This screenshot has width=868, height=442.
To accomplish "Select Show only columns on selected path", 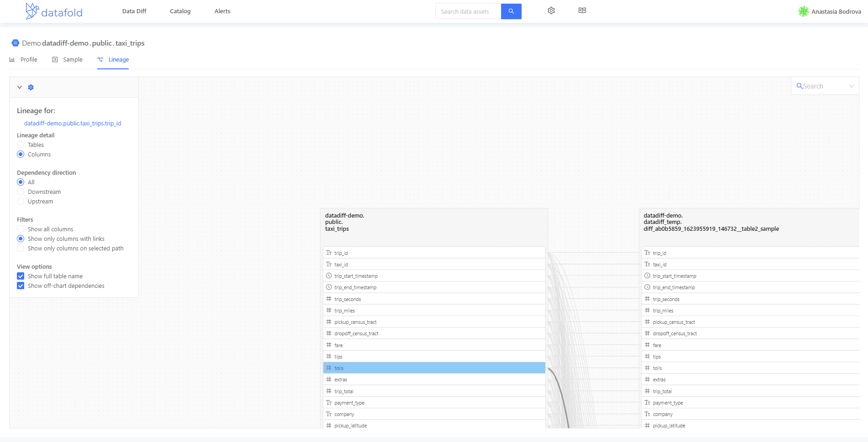I will pos(21,248).
